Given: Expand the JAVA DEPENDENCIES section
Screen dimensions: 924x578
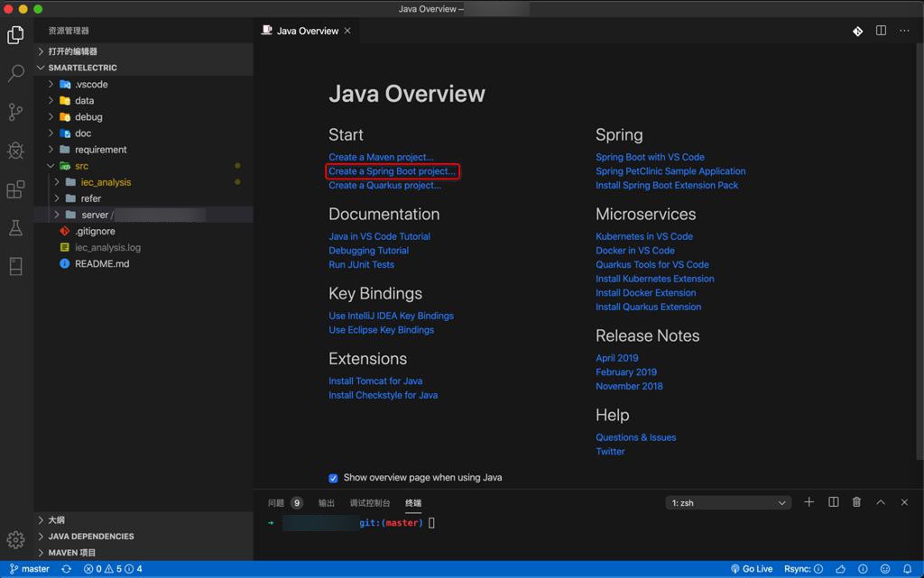Looking at the screenshot, I should tap(90, 537).
